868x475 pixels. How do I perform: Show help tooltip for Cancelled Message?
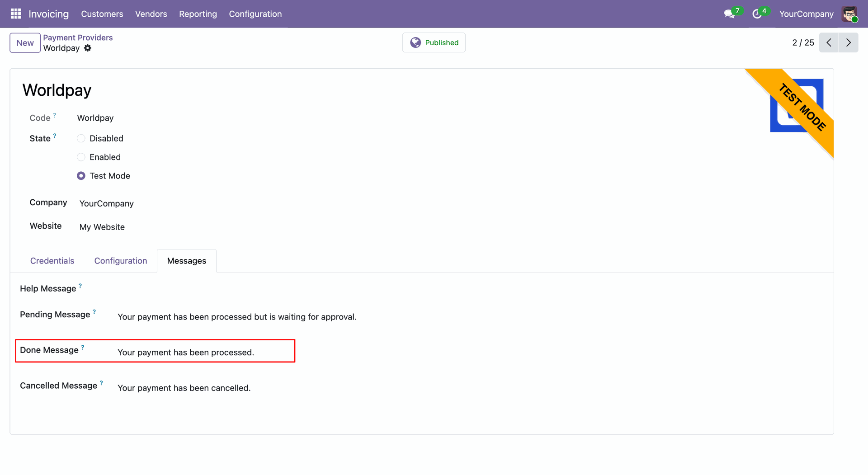(101, 383)
